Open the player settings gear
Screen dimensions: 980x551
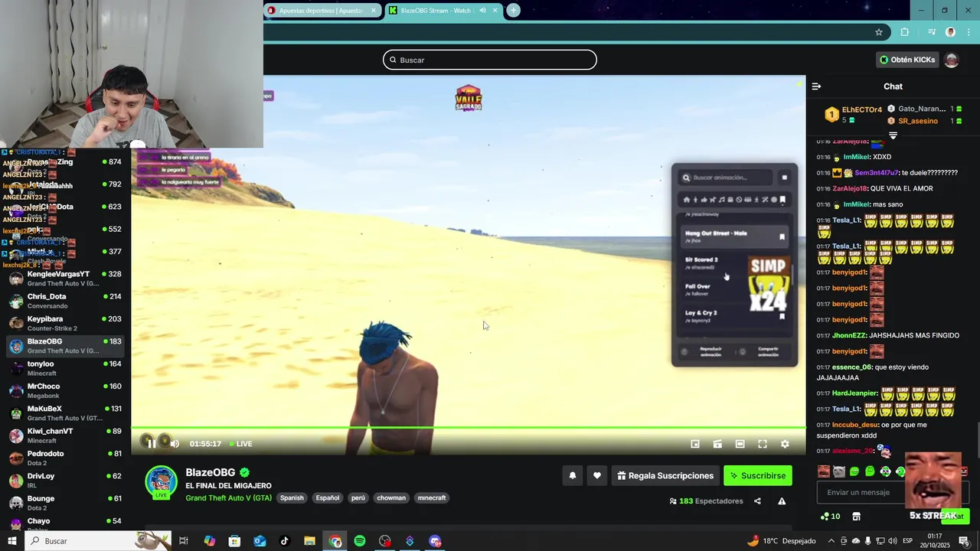pyautogui.click(x=785, y=444)
